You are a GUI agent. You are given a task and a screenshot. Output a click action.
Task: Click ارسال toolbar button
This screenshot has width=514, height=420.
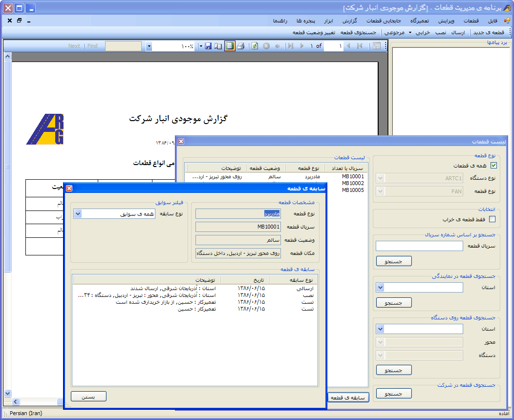(x=458, y=32)
